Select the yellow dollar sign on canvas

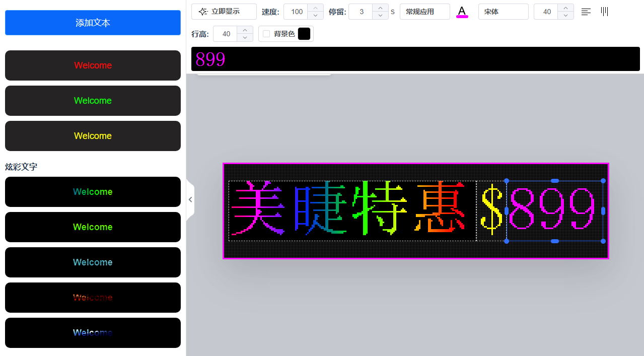(x=491, y=210)
